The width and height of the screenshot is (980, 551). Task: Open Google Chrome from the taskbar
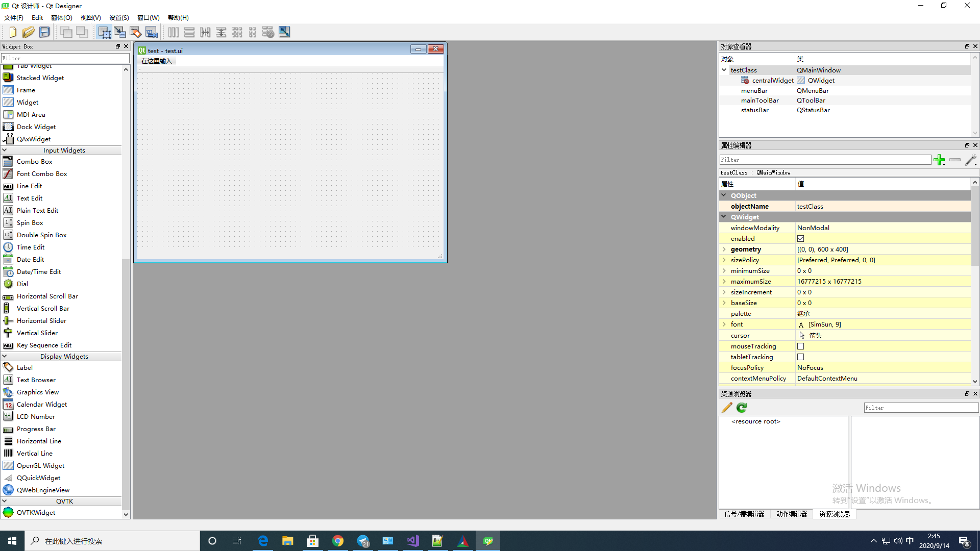pyautogui.click(x=338, y=540)
